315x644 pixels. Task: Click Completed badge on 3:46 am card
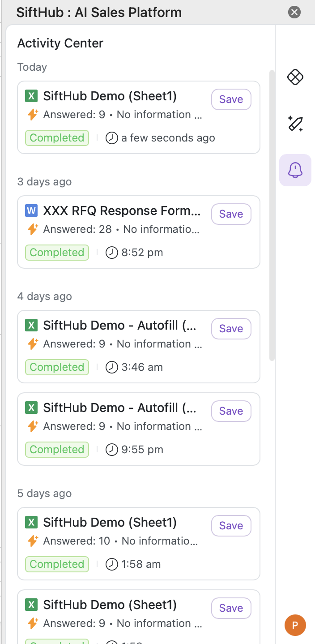pos(57,367)
